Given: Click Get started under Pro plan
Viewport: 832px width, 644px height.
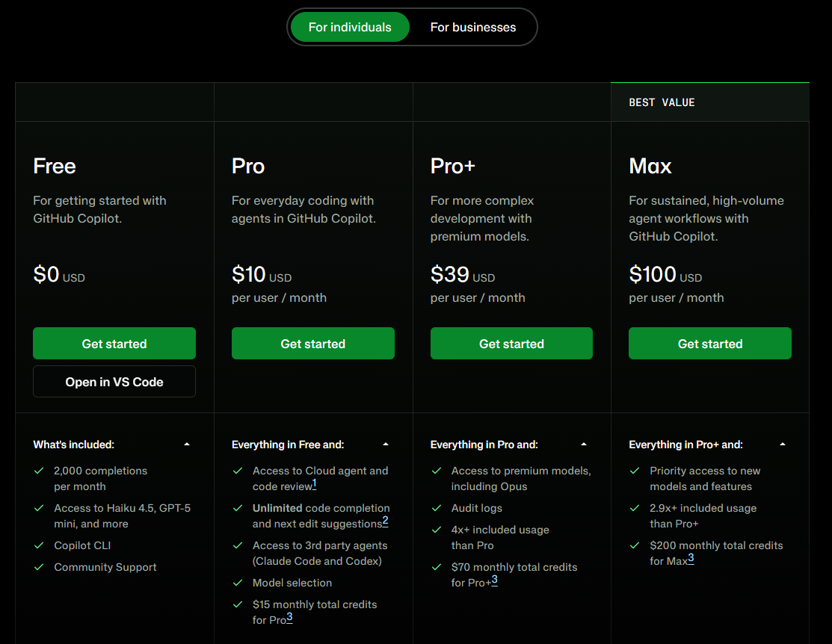Looking at the screenshot, I should pos(313,343).
